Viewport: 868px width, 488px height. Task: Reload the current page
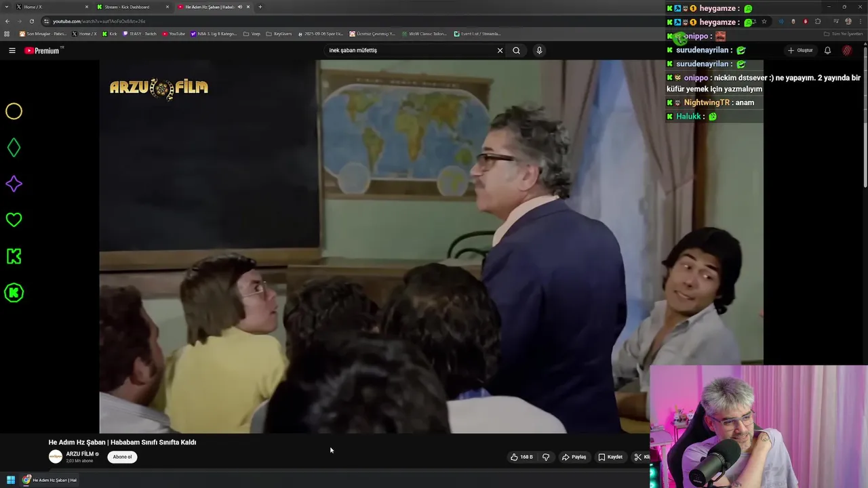point(32,21)
